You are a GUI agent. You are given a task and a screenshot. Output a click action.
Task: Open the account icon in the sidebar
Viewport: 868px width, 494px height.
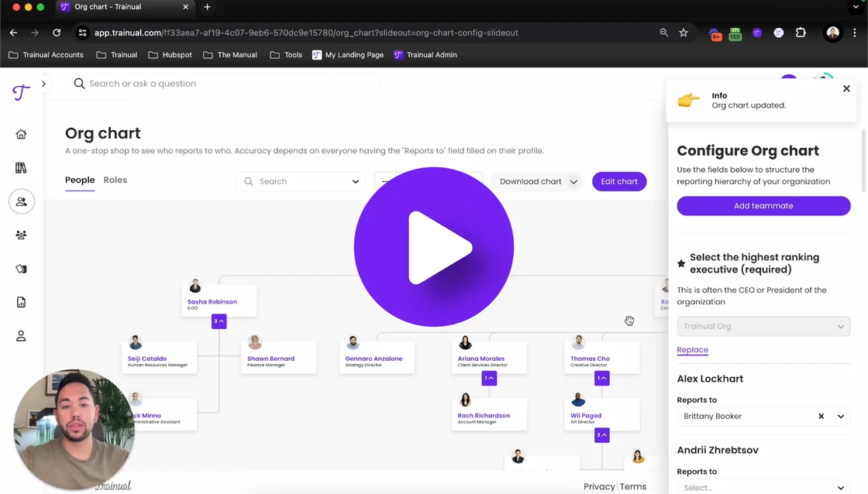pyautogui.click(x=21, y=336)
